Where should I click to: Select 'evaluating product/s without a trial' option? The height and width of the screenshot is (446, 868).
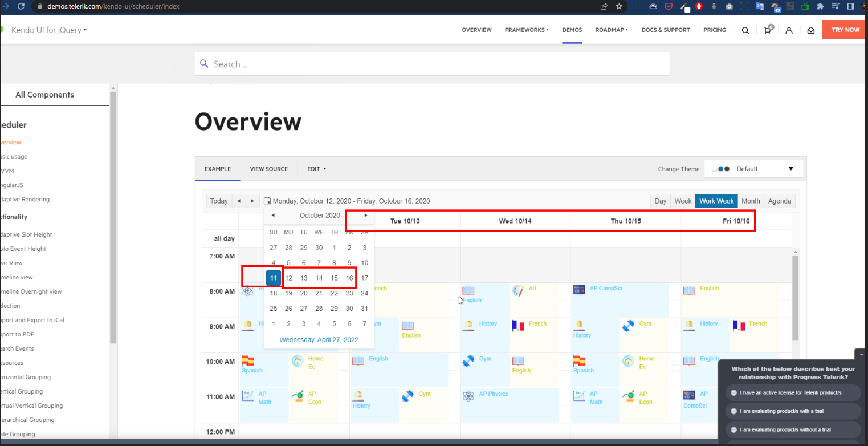click(733, 429)
